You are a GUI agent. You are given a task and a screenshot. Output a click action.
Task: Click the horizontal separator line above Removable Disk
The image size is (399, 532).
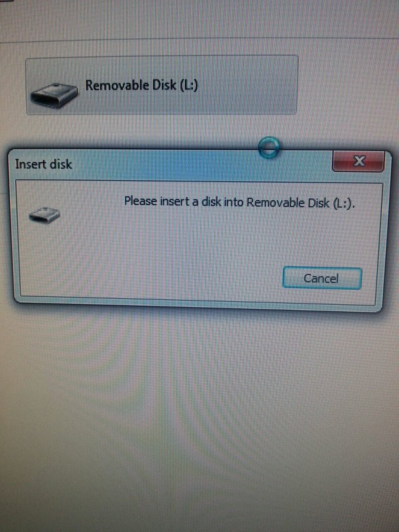(x=199, y=40)
